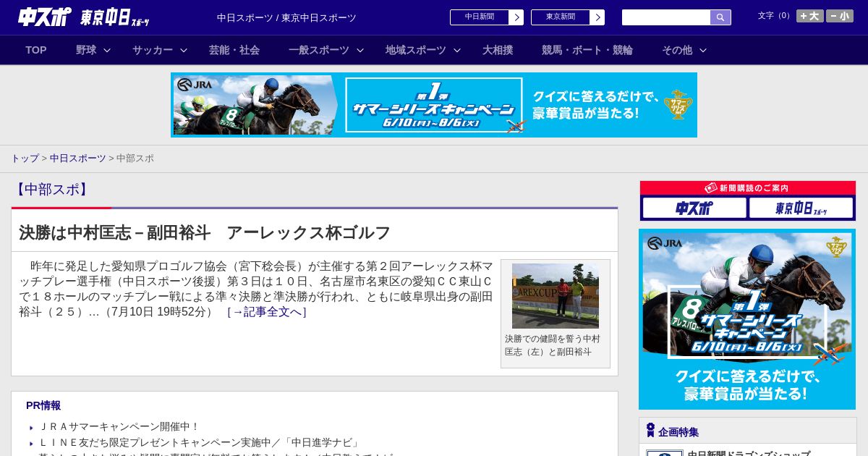Open the その他 menu item
Viewport: 868px width, 456px height.
pos(677,50)
